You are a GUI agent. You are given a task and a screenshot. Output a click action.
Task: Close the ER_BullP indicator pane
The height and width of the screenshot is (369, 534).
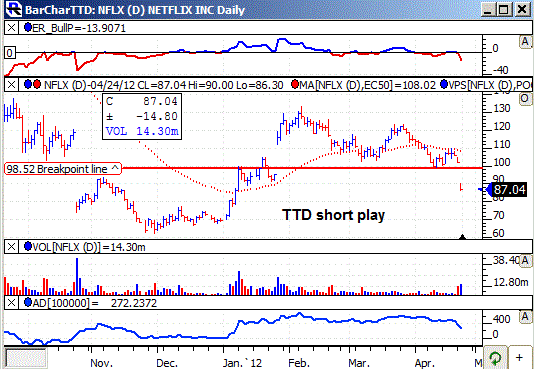tap(11, 28)
